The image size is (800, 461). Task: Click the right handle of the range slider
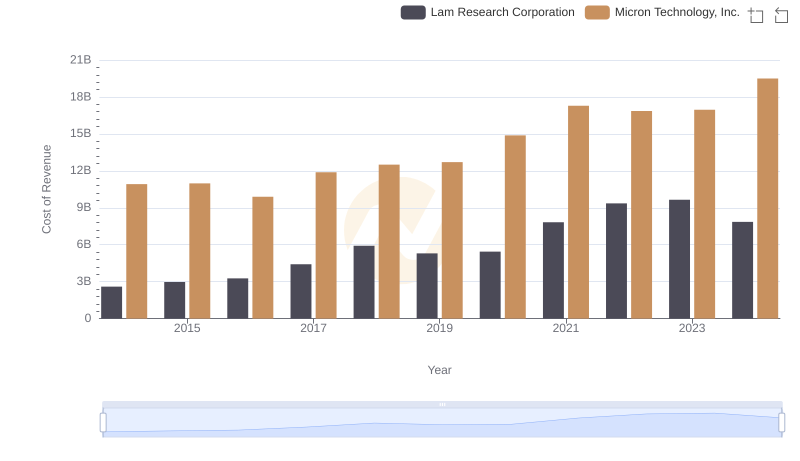click(x=782, y=423)
